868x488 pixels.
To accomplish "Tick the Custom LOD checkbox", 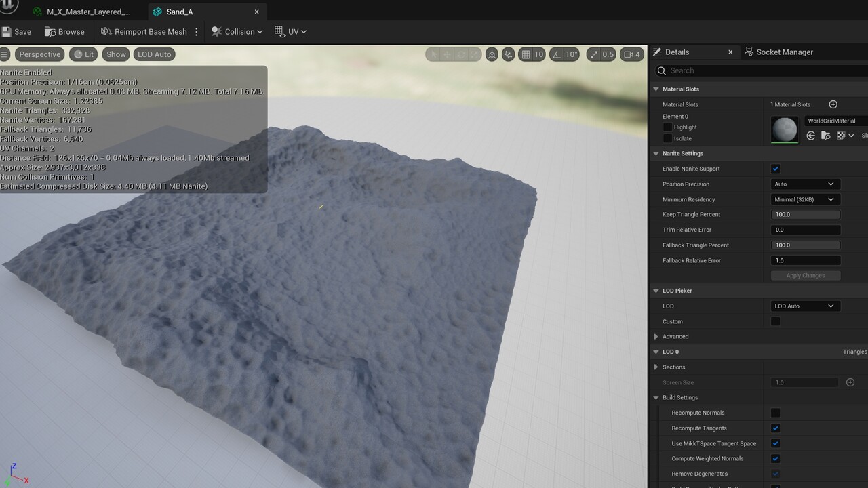I will (776, 321).
